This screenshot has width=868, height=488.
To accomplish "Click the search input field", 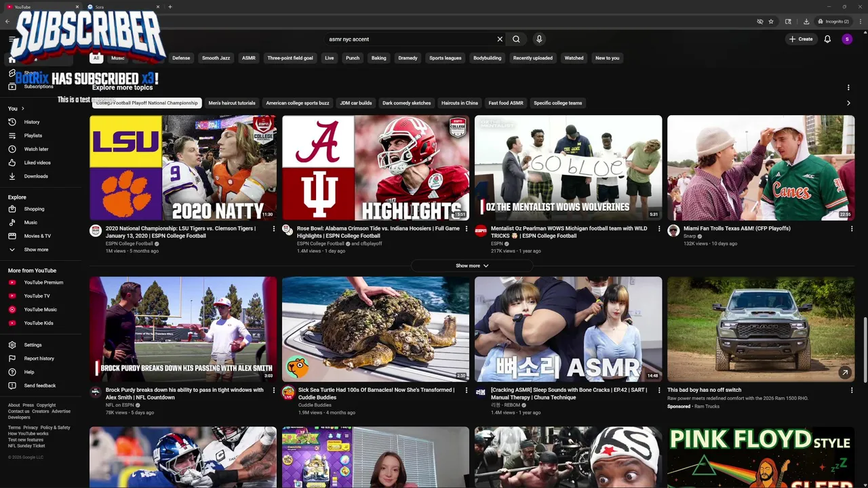I will coord(410,39).
